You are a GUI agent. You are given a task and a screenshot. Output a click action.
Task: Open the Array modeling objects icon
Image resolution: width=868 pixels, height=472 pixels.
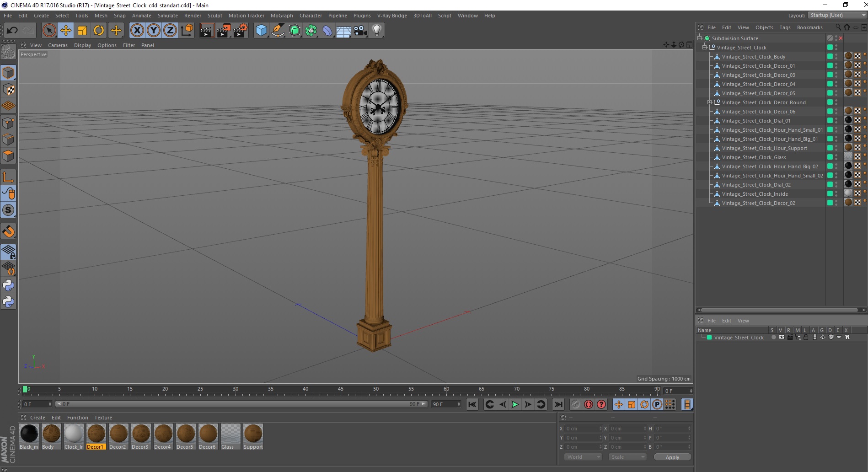[x=311, y=31]
